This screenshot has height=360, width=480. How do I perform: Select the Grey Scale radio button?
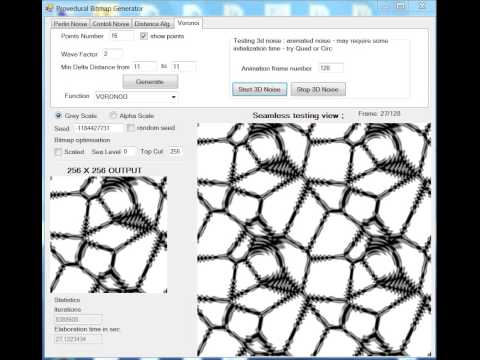tap(59, 116)
